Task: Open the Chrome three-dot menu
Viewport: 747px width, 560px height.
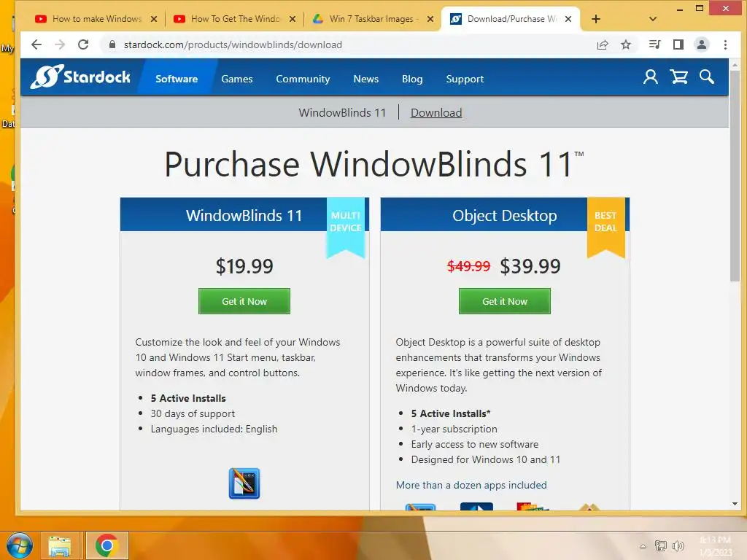Action: click(725, 44)
